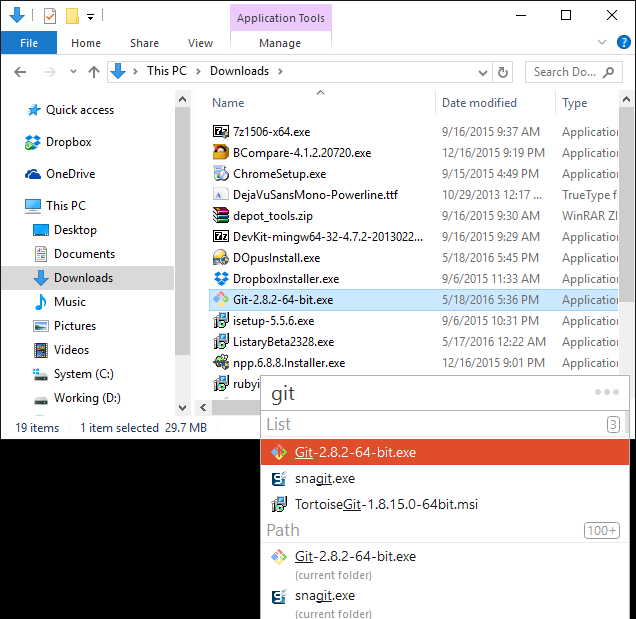This screenshot has height=619, width=636.
Task: Click the Music note icon in sidebar
Action: tap(41, 302)
